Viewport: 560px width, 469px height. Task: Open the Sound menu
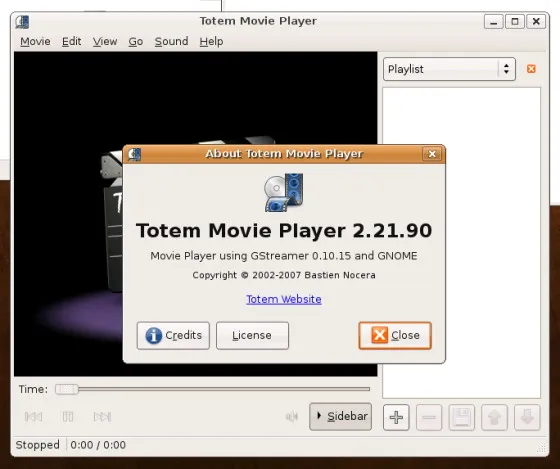(171, 41)
